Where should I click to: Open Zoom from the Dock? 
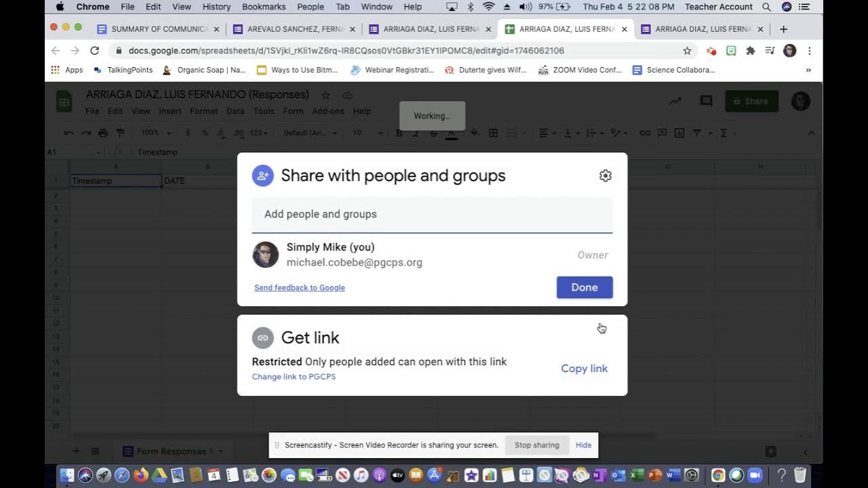(755, 475)
